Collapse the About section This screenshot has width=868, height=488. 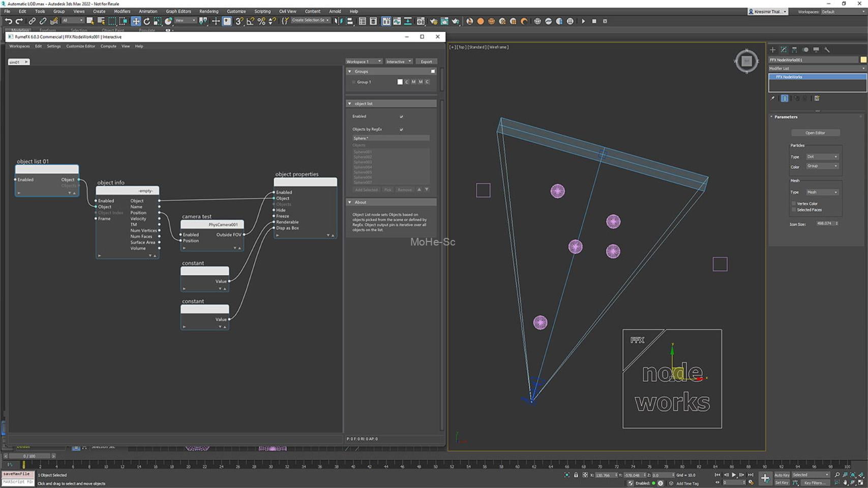tap(350, 202)
